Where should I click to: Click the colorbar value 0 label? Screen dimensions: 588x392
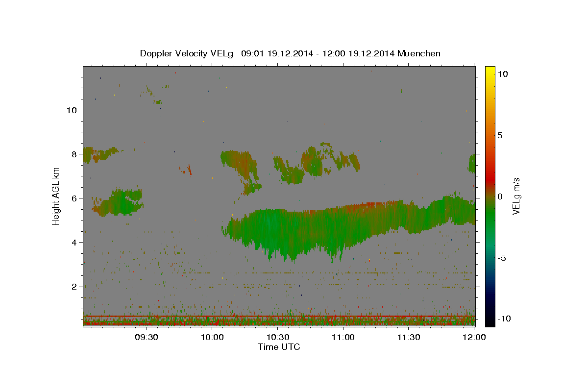click(500, 196)
